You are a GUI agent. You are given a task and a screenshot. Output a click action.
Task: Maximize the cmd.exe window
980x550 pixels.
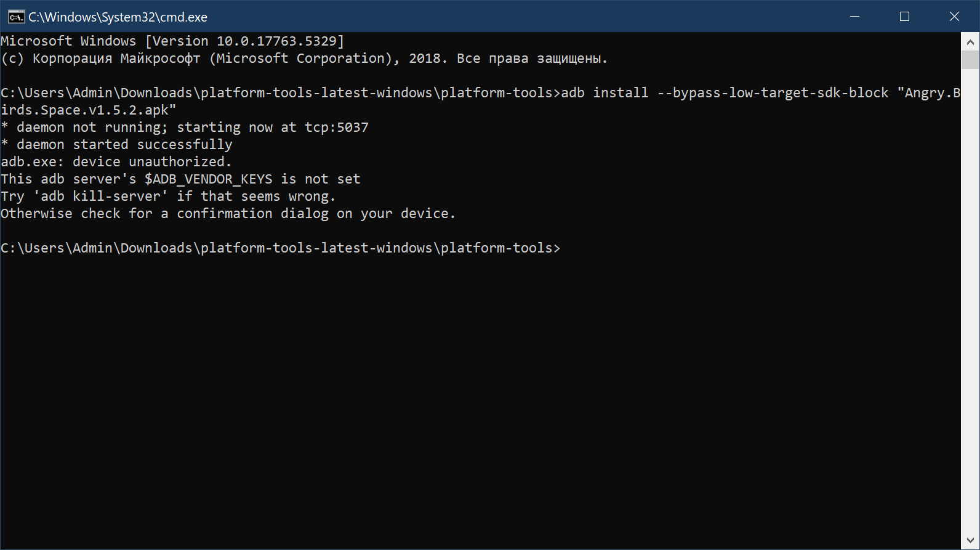tap(904, 17)
